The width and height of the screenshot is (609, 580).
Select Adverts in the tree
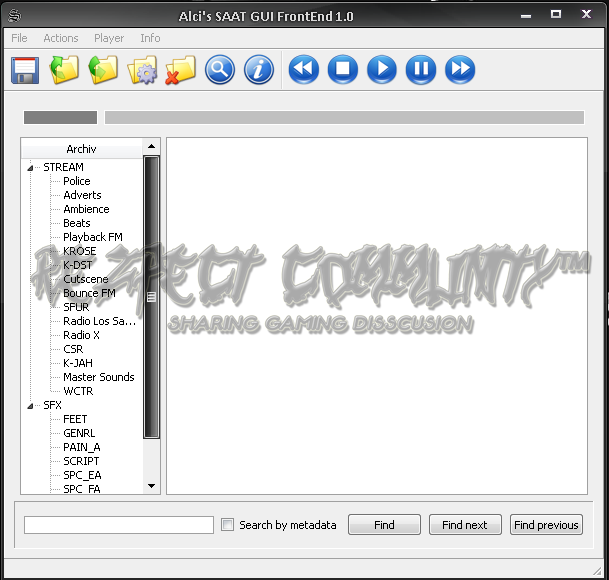point(82,195)
